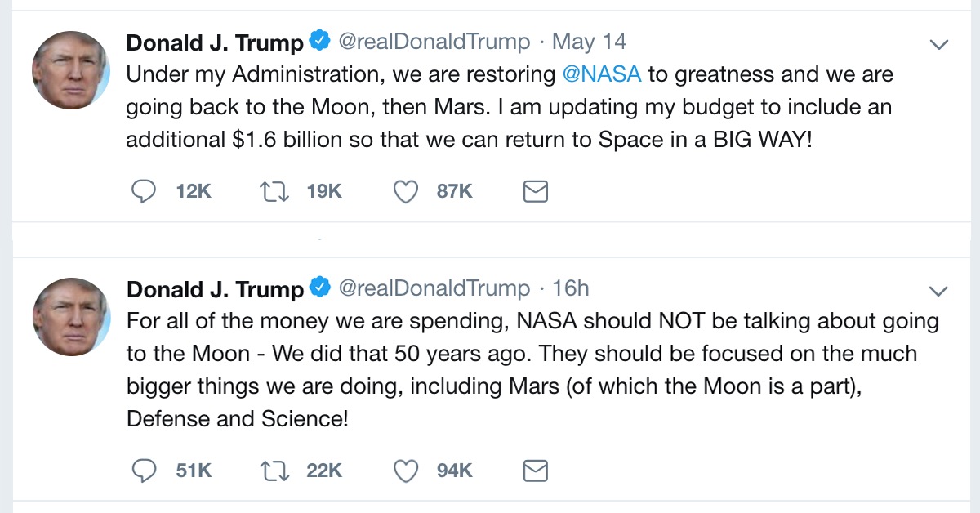980x513 pixels.
Task: Open the May 14 timestamp link
Action: click(x=589, y=41)
